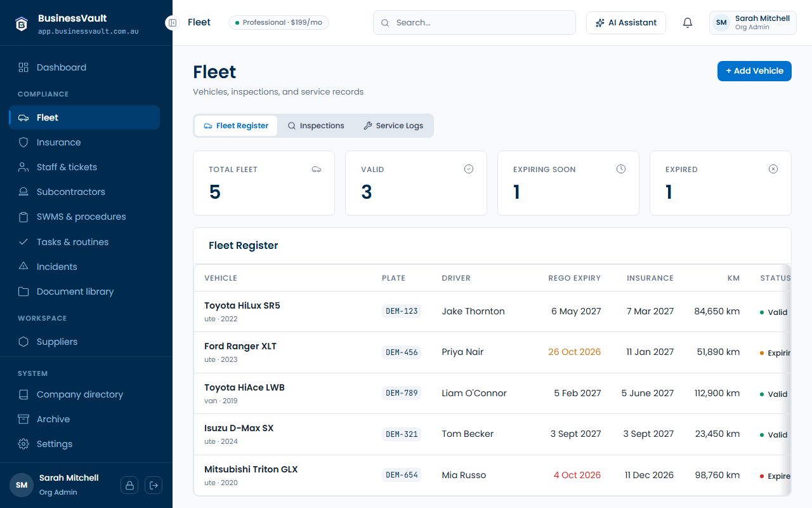Collapse the sidebar with the panel toggle icon

(x=172, y=23)
